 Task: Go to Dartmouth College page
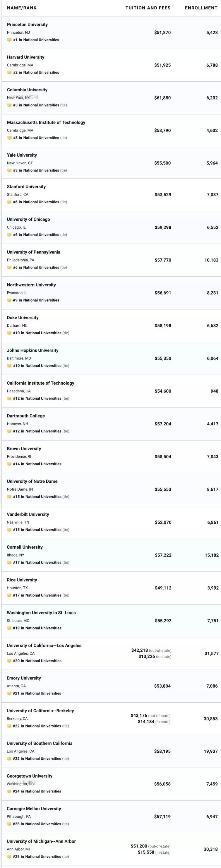click(26, 416)
